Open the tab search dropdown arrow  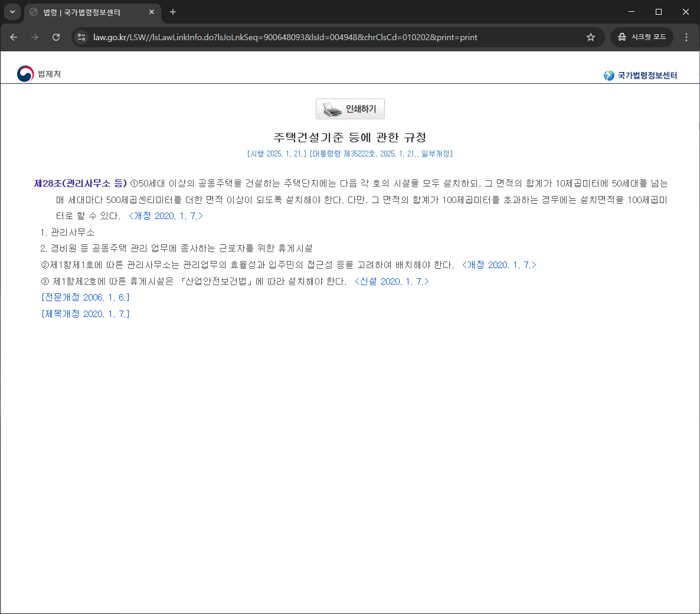[12, 12]
